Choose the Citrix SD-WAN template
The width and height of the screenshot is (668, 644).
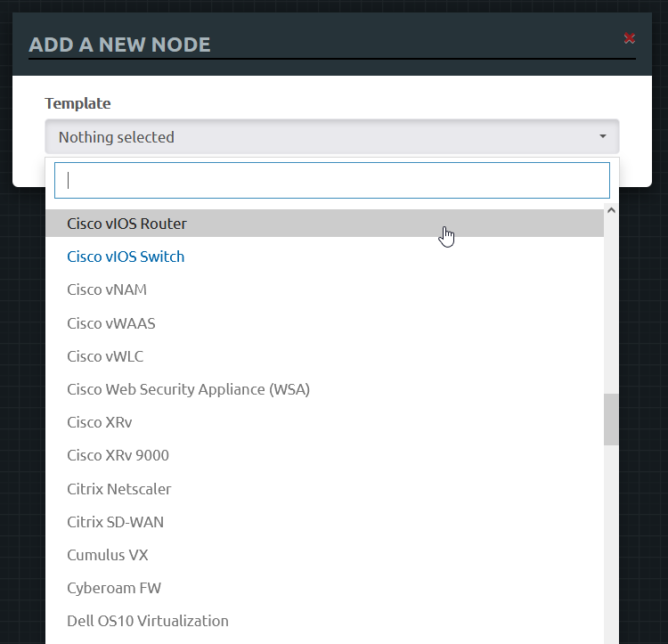[x=115, y=522]
